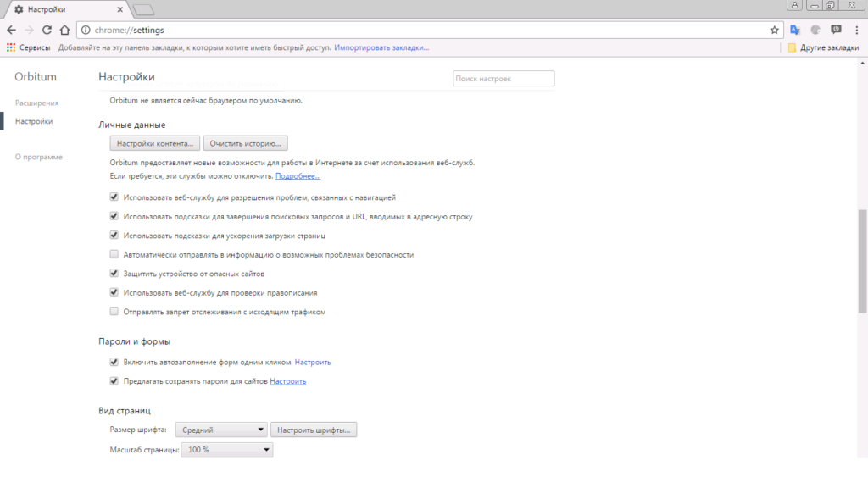This screenshot has width=868, height=488.
Task: Toggle suggestions for faster page loading
Action: tap(114, 236)
